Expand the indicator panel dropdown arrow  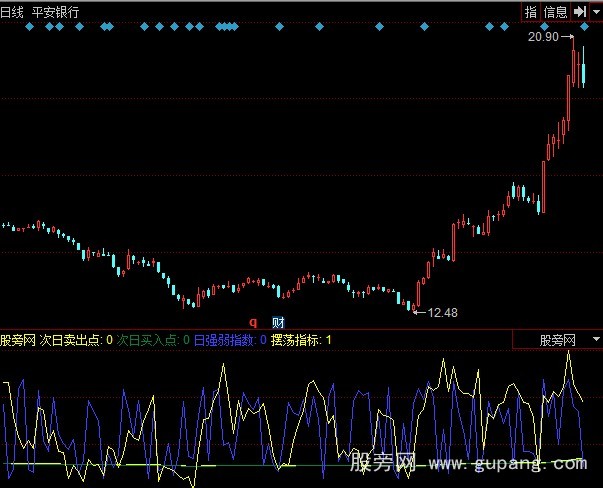pos(596,340)
